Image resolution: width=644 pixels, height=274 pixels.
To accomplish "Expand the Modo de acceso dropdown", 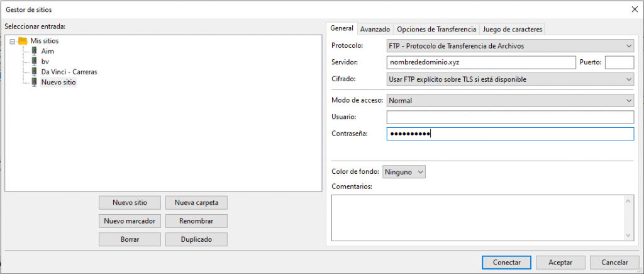I will coord(509,100).
